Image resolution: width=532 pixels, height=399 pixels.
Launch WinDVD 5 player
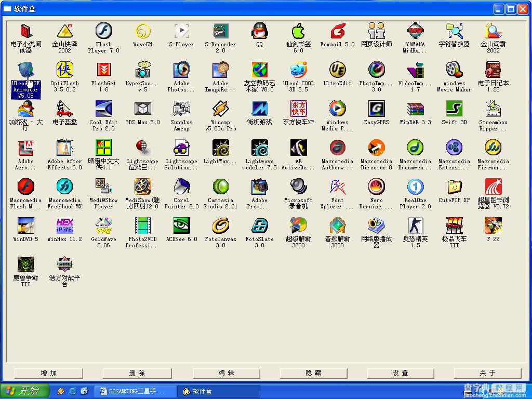tap(25, 226)
